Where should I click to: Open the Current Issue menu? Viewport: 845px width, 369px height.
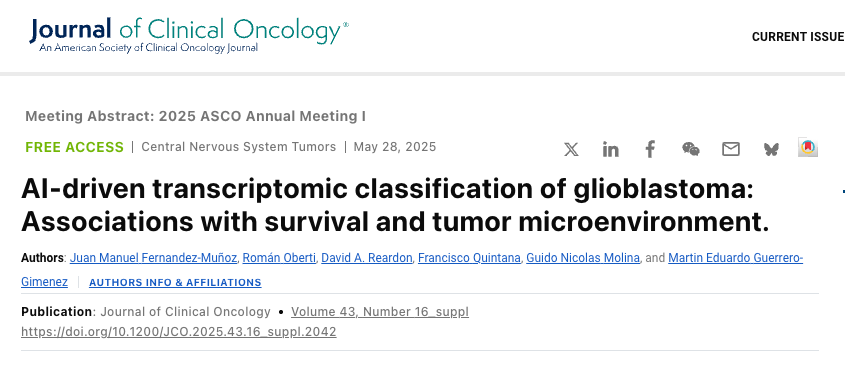tap(798, 37)
